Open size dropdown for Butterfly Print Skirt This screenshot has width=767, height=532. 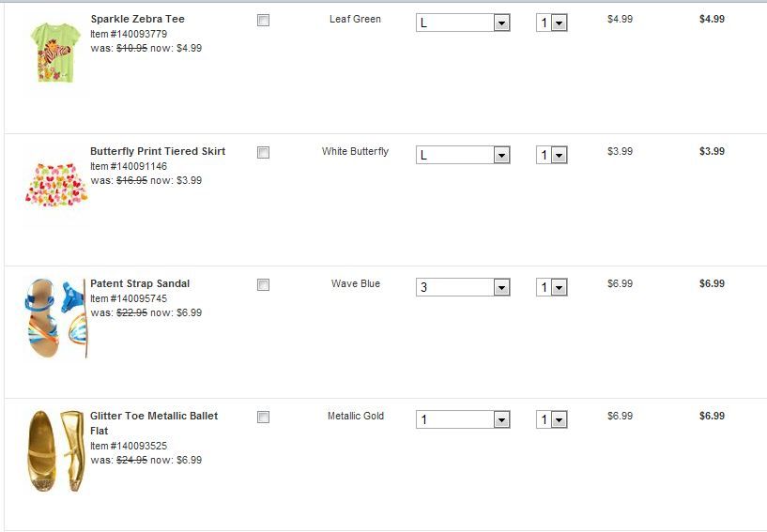point(463,155)
